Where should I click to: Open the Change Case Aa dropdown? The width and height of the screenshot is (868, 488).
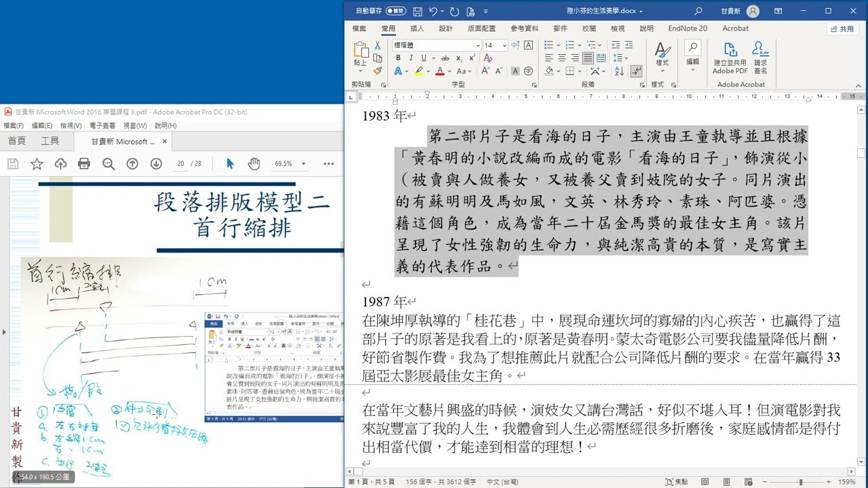[x=464, y=71]
